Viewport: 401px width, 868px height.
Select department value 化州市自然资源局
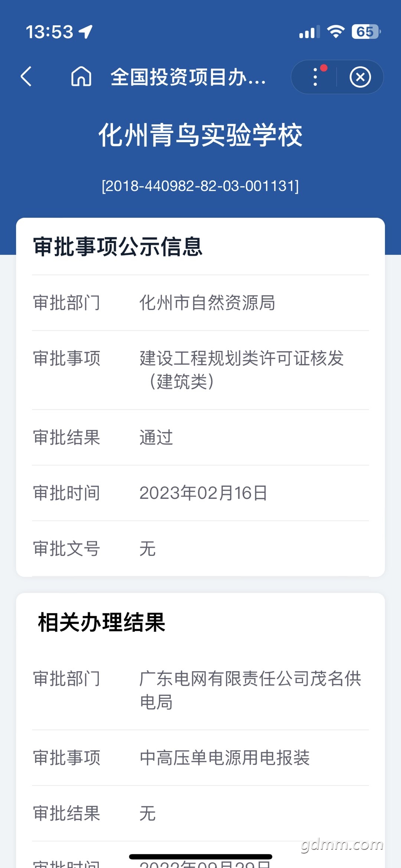point(207,302)
